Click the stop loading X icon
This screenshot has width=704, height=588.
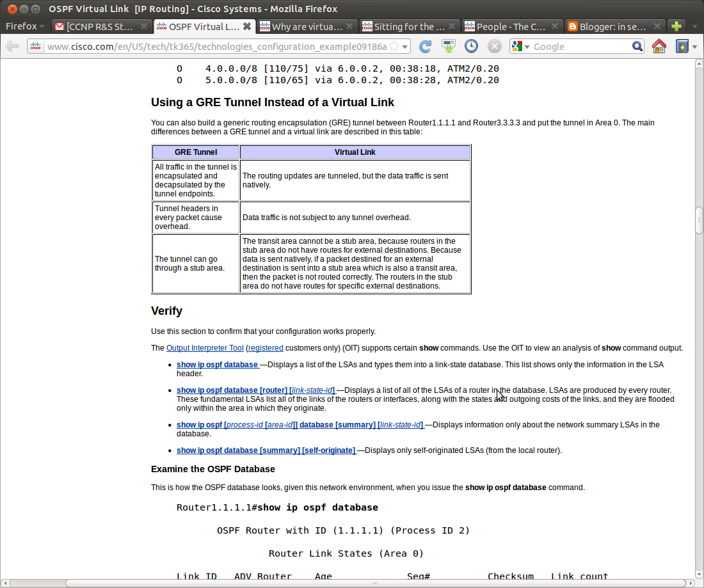(x=494, y=46)
